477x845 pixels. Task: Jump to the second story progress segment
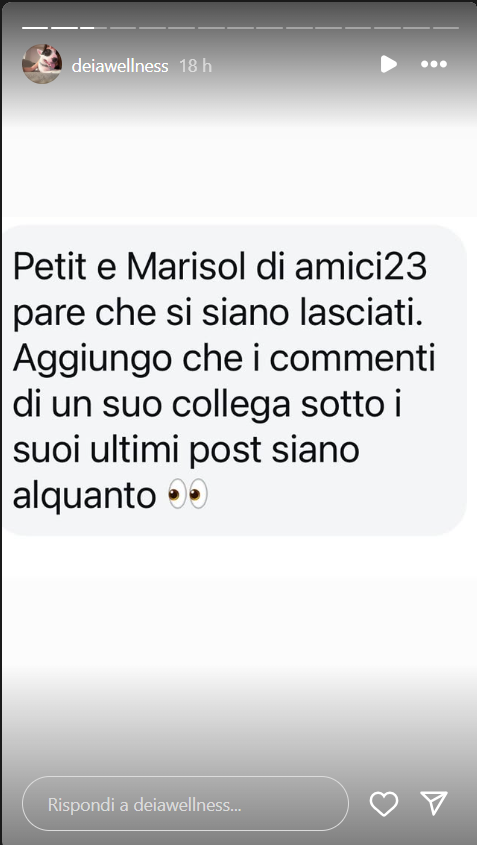tap(65, 27)
